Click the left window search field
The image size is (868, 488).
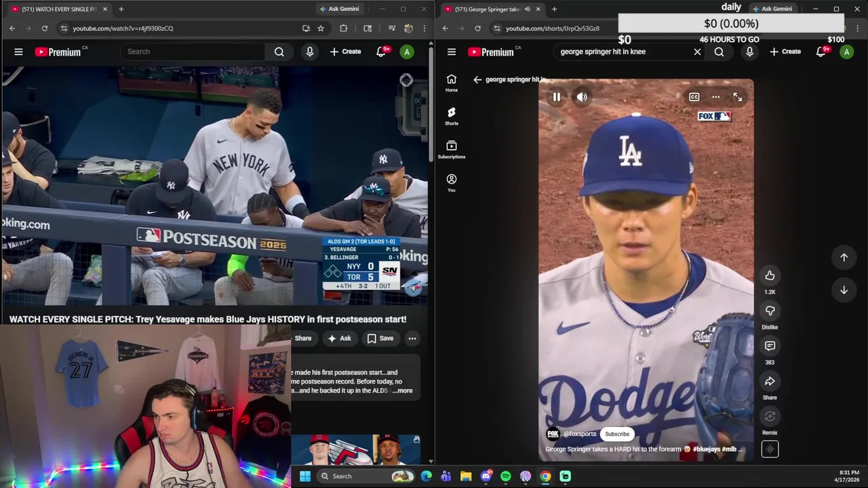pyautogui.click(x=193, y=52)
